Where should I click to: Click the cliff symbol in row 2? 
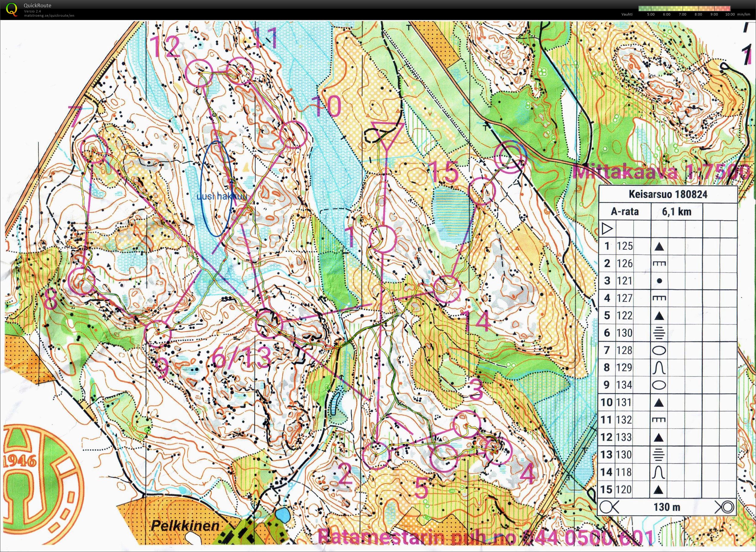tap(659, 264)
